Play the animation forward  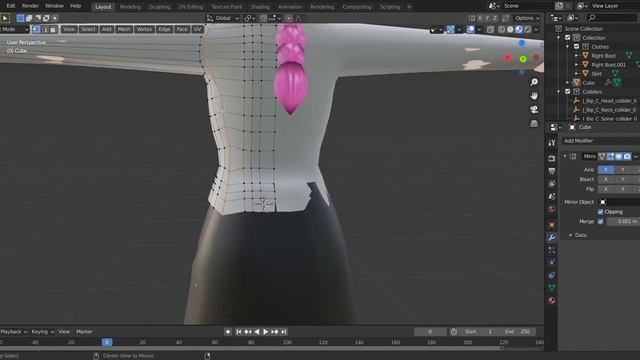(x=266, y=332)
